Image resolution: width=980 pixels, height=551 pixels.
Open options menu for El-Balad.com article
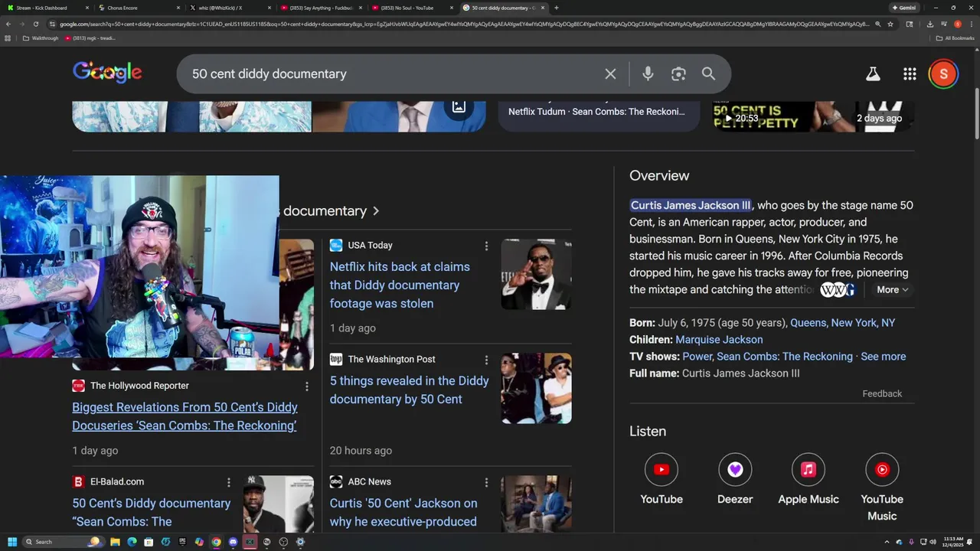point(228,482)
